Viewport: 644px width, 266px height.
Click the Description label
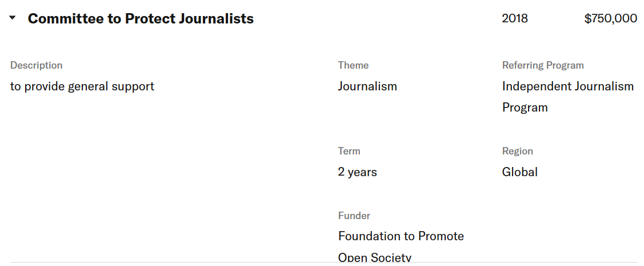click(x=36, y=65)
